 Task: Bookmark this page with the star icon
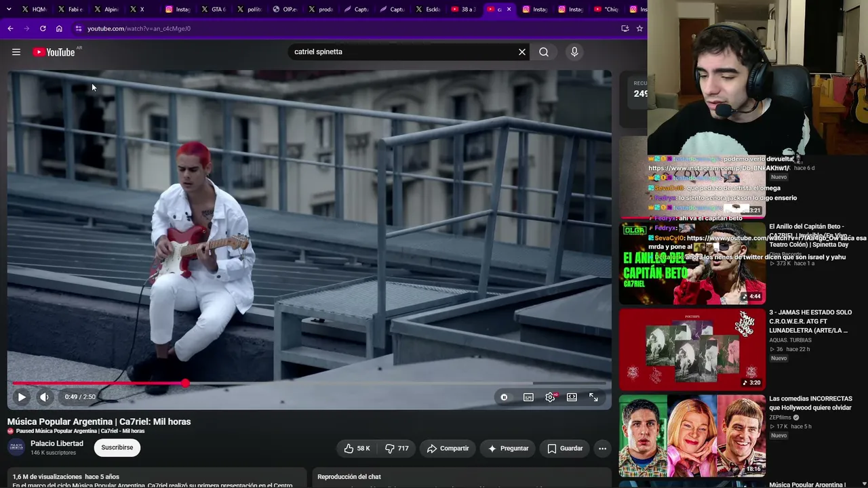(639, 28)
